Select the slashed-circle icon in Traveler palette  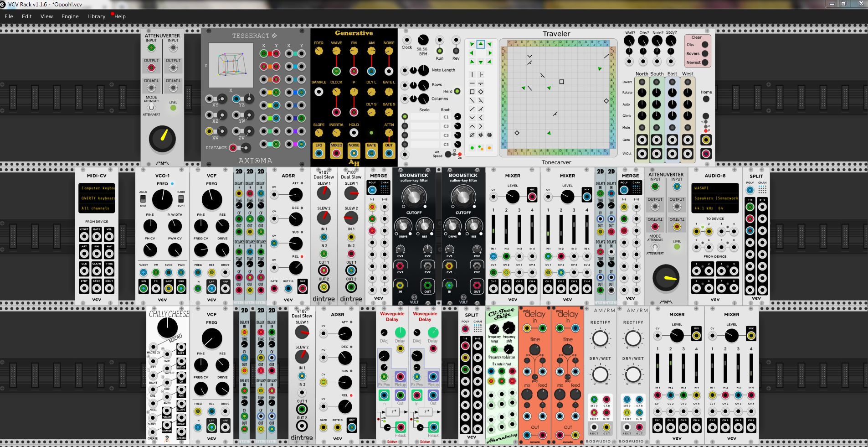[x=472, y=135]
